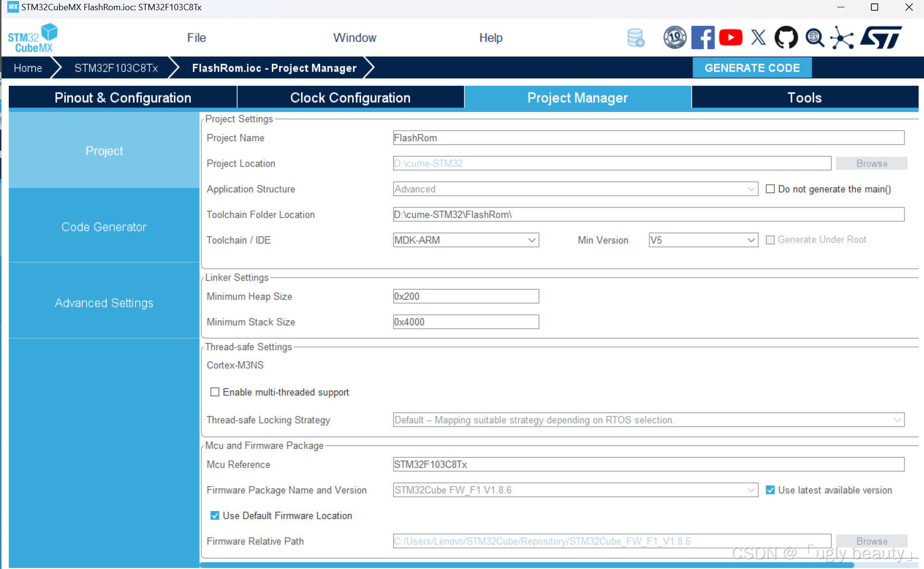Toggle Generate Under Root checkbox
The width and height of the screenshot is (924, 569).
coord(770,240)
